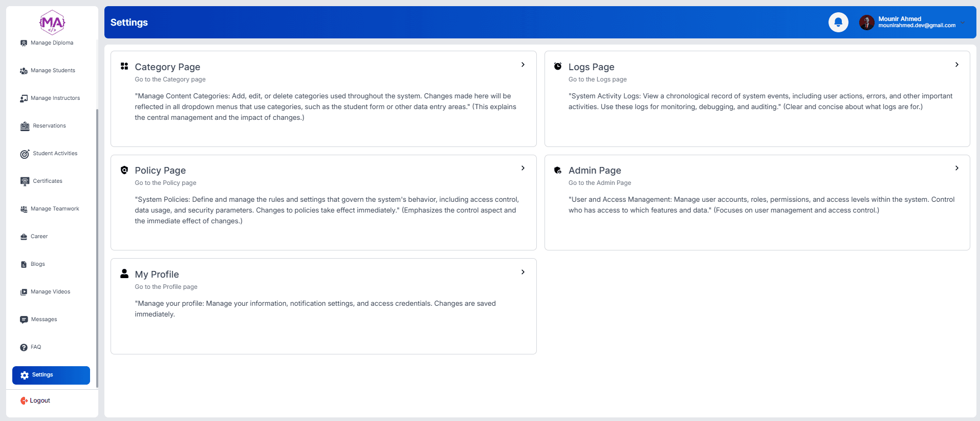Click the MA logo in sidebar

click(52, 23)
